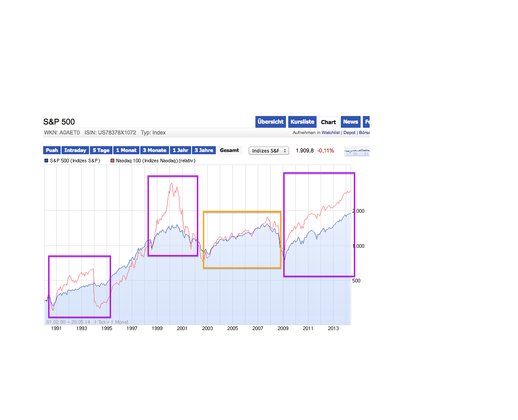The height and width of the screenshot is (420, 518).
Task: Set chart range to 3 Jahre
Action: [204, 150]
